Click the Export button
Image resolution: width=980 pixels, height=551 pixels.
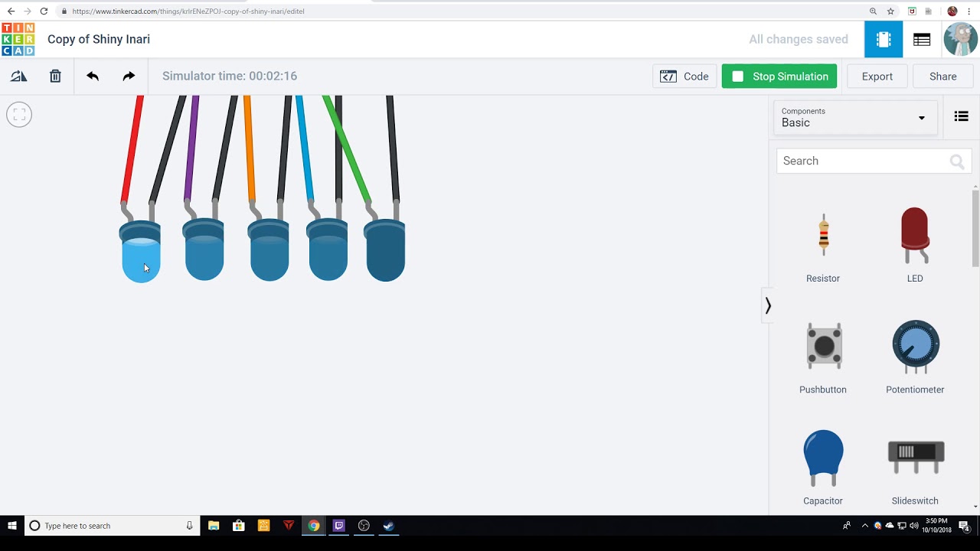pyautogui.click(x=877, y=77)
